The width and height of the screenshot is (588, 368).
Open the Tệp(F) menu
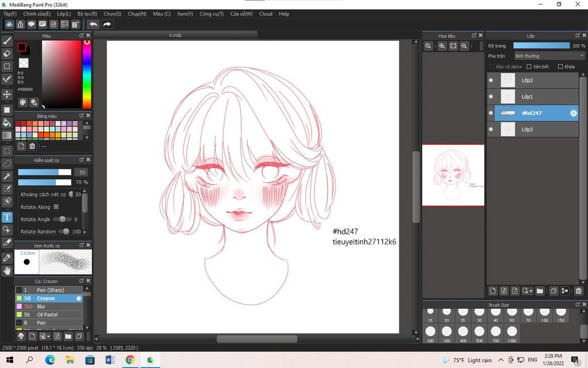[x=10, y=14]
